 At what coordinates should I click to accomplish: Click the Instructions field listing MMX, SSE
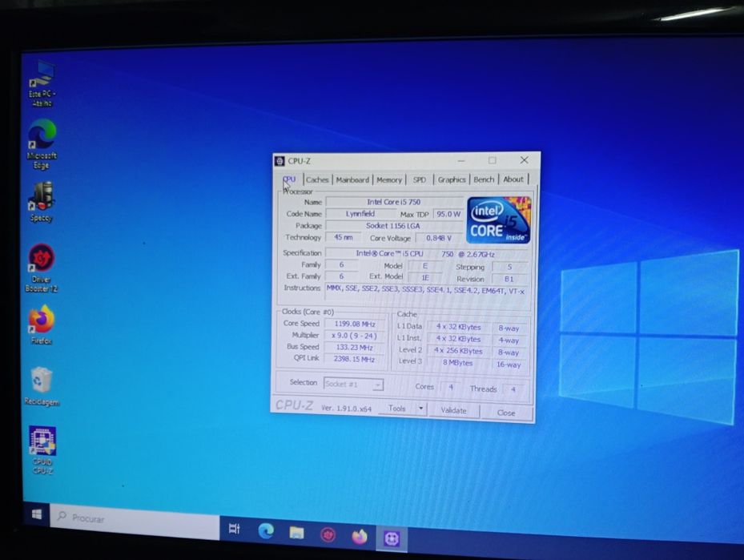coord(426,291)
